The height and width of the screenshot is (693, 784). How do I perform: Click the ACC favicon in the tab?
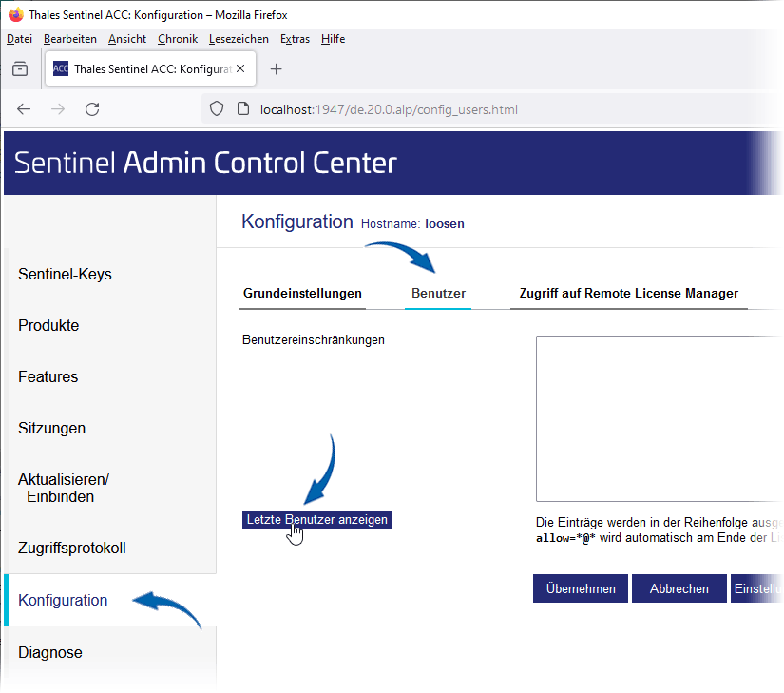pos(61,68)
